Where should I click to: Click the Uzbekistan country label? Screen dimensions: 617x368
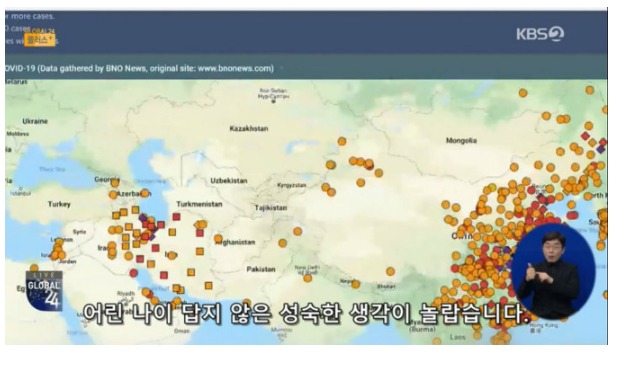tap(229, 181)
